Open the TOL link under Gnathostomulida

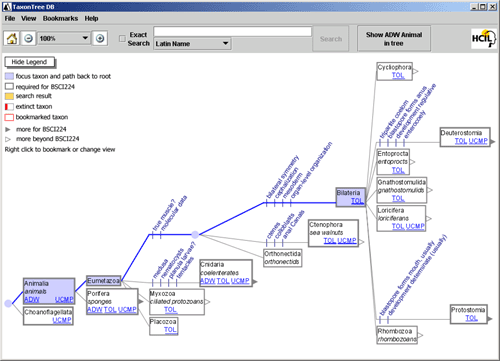[398, 199]
